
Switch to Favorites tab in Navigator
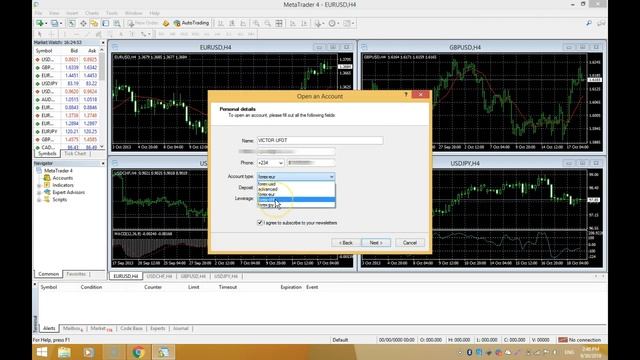point(76,274)
